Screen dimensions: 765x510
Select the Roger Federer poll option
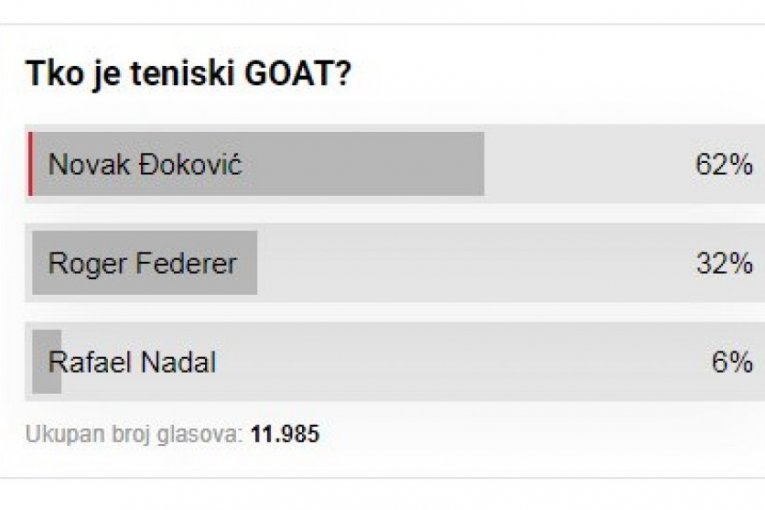click(x=142, y=263)
